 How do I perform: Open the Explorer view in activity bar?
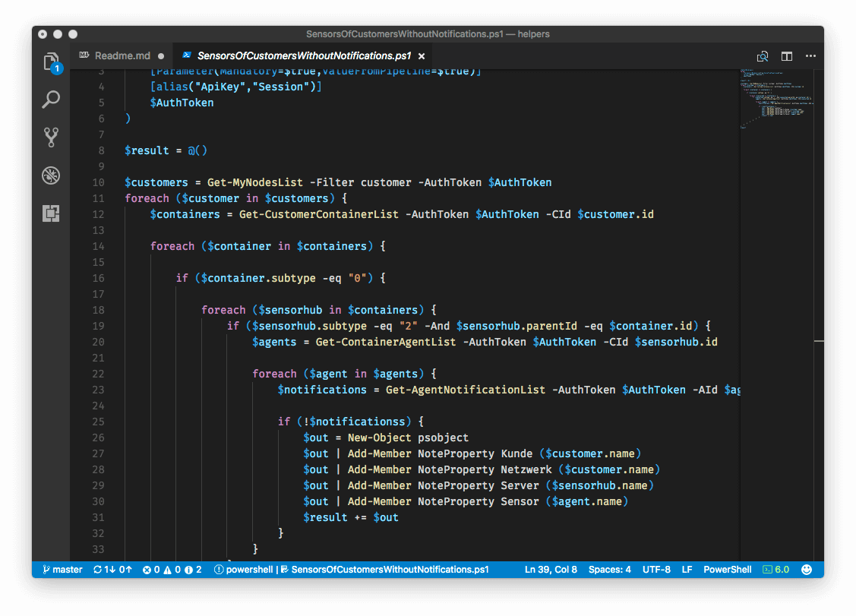(51, 62)
